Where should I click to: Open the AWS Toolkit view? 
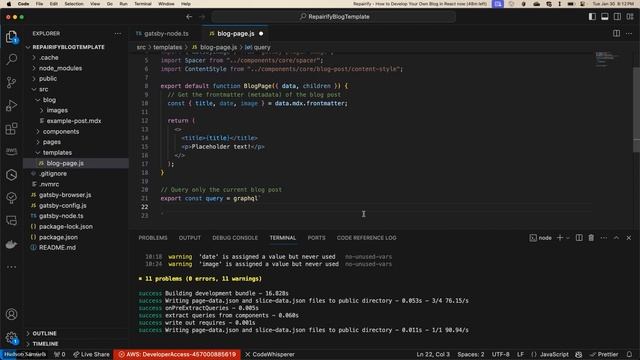point(11,151)
